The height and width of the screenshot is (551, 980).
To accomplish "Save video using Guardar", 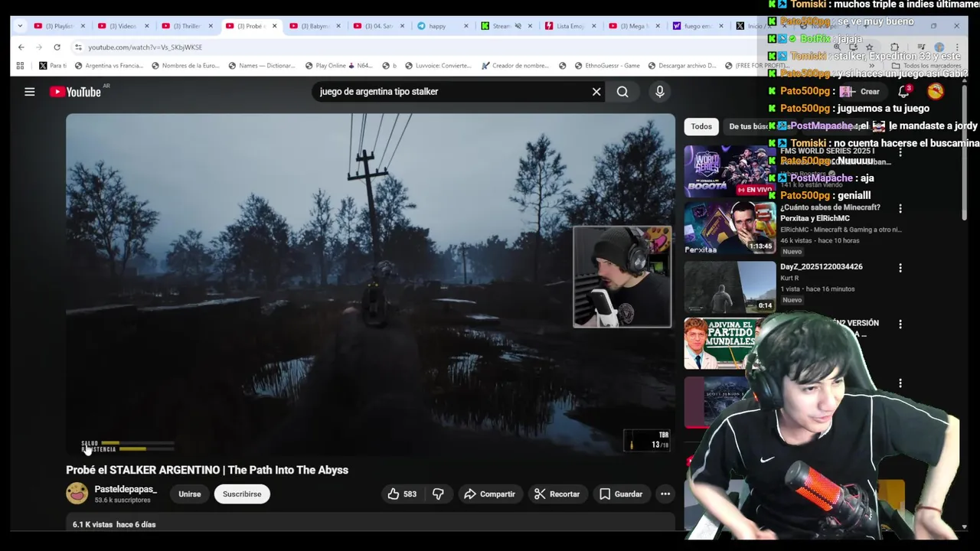I will click(621, 494).
